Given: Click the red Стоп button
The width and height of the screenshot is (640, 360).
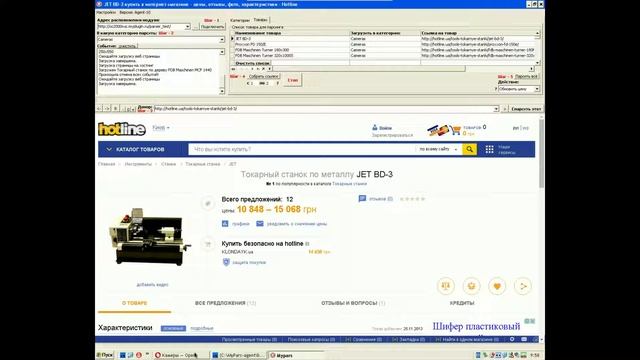Looking at the screenshot, I should point(293,80).
